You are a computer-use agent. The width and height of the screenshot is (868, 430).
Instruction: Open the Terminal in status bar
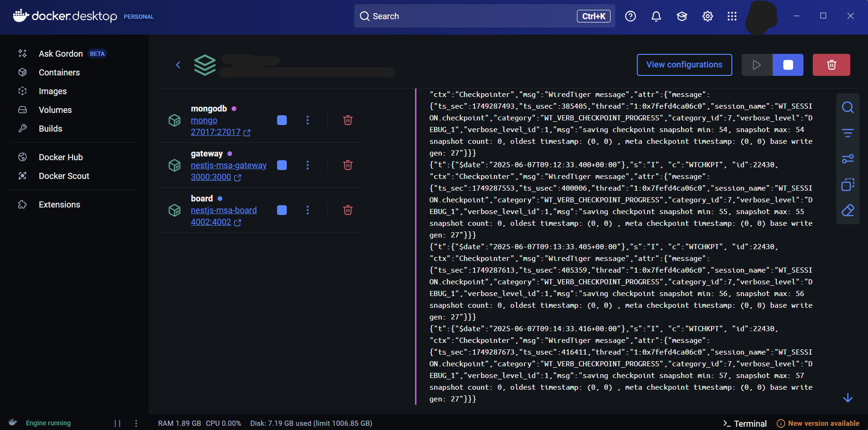pyautogui.click(x=745, y=423)
